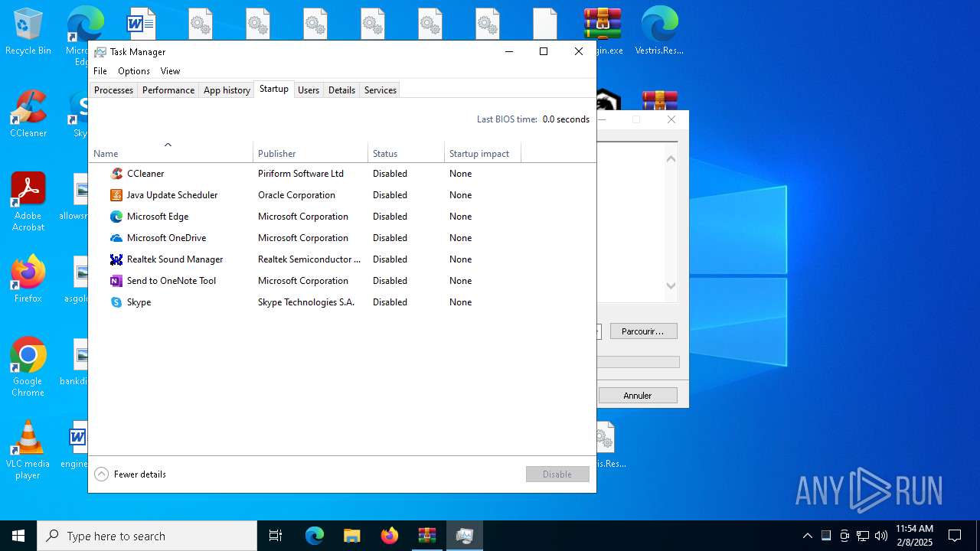Open the Vestris.Res Edge desktop icon
The image size is (980, 551).
point(660,31)
